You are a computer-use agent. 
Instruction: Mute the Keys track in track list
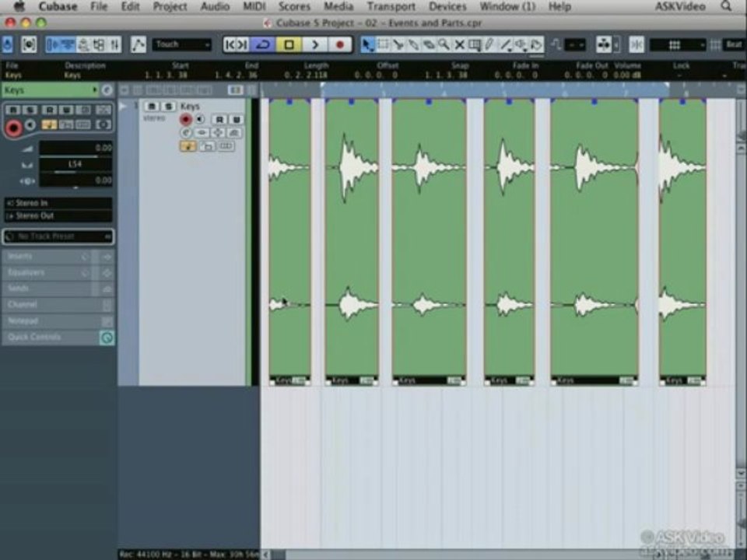(152, 107)
